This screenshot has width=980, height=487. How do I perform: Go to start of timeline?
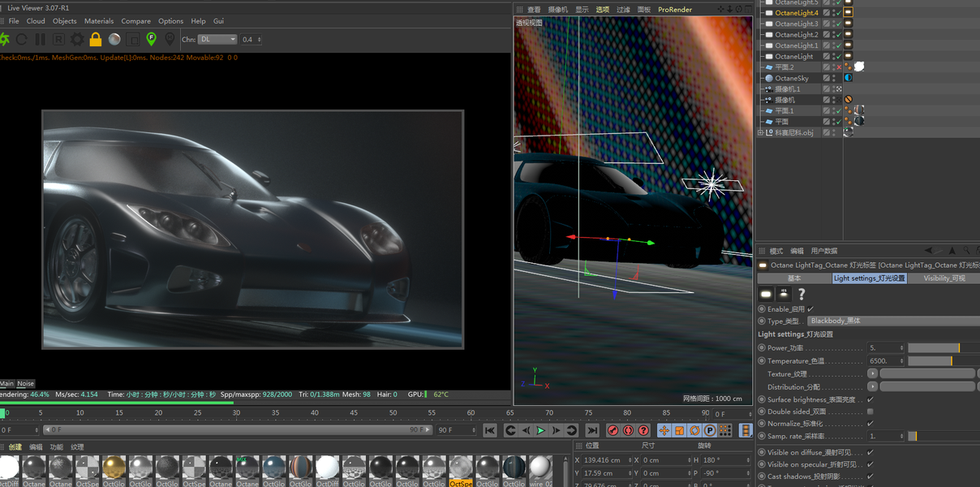490,430
